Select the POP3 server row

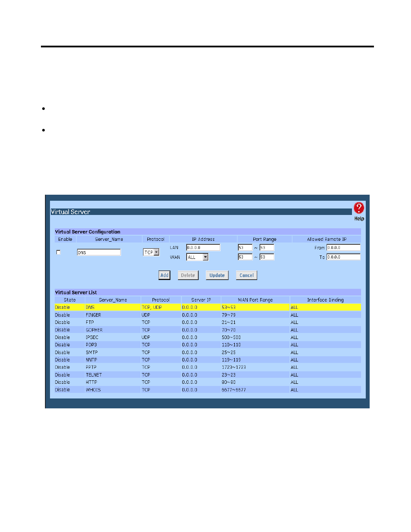(x=208, y=345)
